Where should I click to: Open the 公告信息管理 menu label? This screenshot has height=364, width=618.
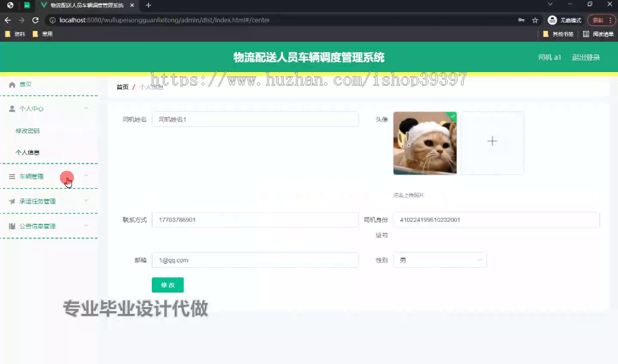point(38,226)
